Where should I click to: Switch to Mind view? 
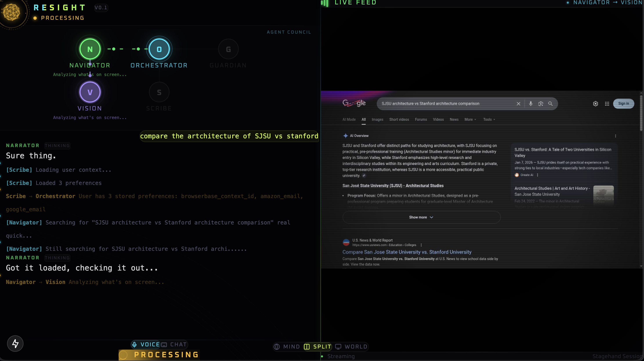click(287, 347)
